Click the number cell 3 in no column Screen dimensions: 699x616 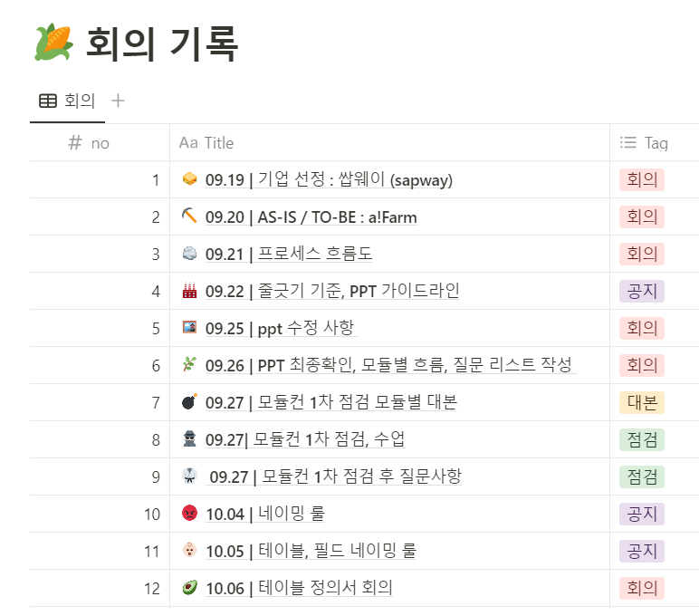tap(100, 254)
